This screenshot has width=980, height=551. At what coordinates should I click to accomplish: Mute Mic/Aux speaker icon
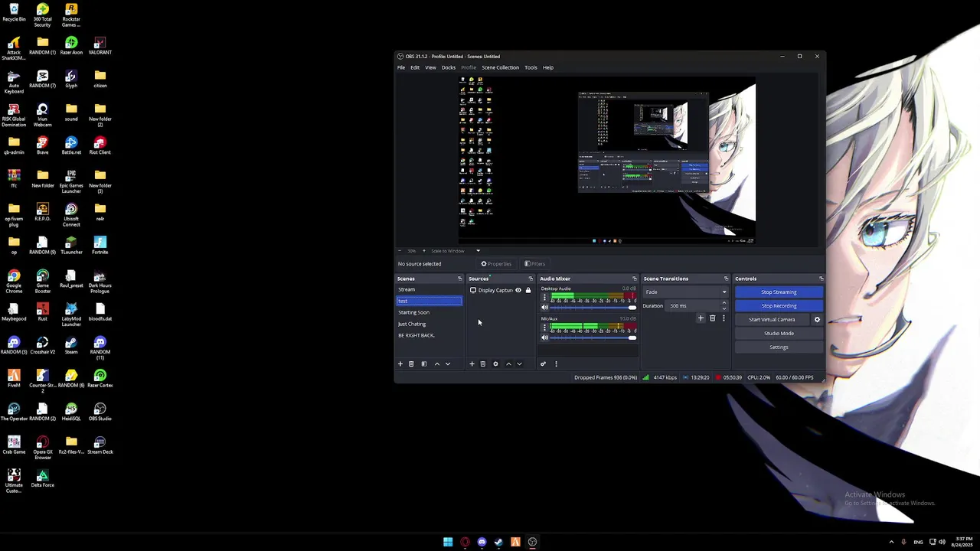tap(545, 337)
